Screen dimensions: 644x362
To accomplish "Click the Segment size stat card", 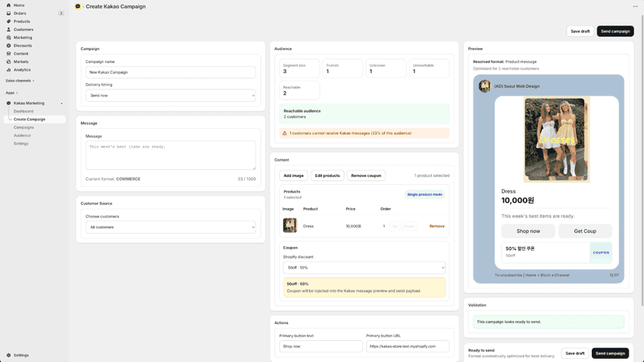I will pos(299,68).
